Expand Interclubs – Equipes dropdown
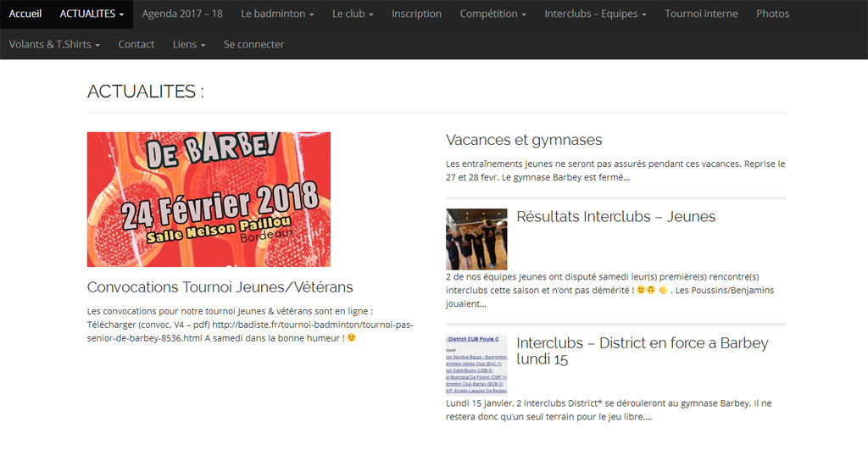 [x=595, y=14]
